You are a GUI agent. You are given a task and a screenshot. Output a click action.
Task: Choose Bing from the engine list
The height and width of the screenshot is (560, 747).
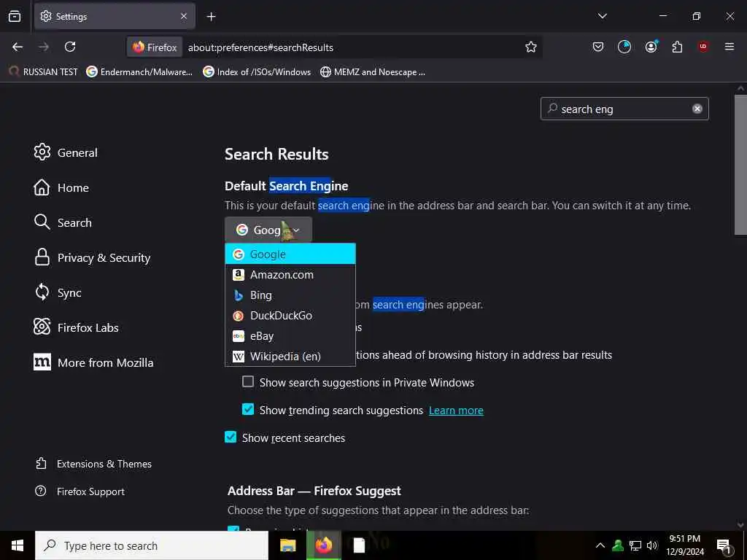(x=290, y=295)
